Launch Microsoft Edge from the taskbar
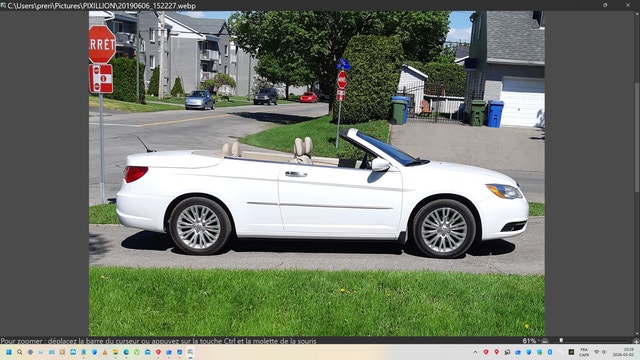Image resolution: width=640 pixels, height=360 pixels. point(126,352)
